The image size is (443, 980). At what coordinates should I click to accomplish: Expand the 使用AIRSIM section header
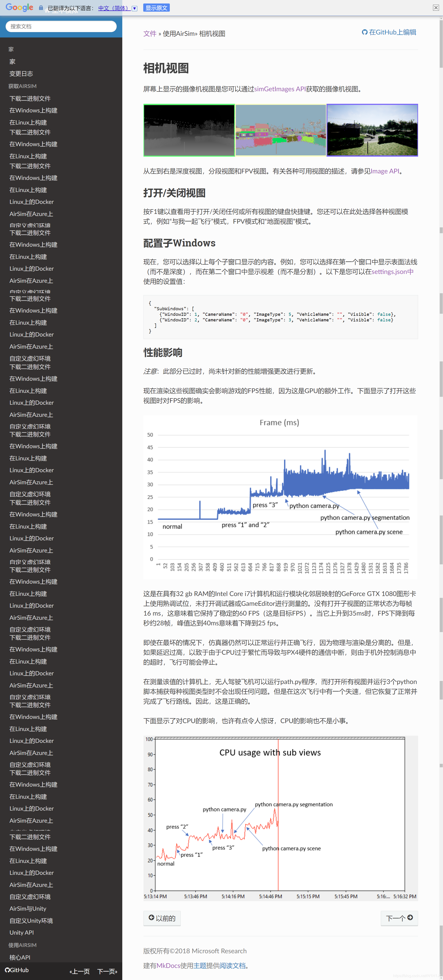(22, 945)
